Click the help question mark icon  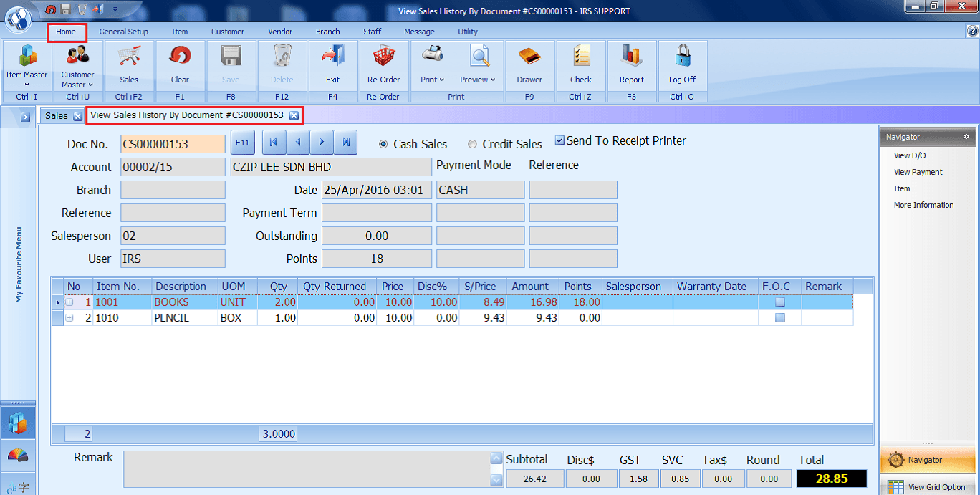[x=971, y=32]
